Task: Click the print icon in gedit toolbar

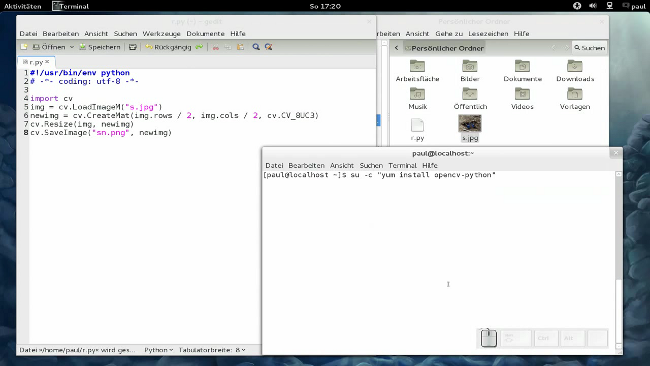Action: (133, 47)
